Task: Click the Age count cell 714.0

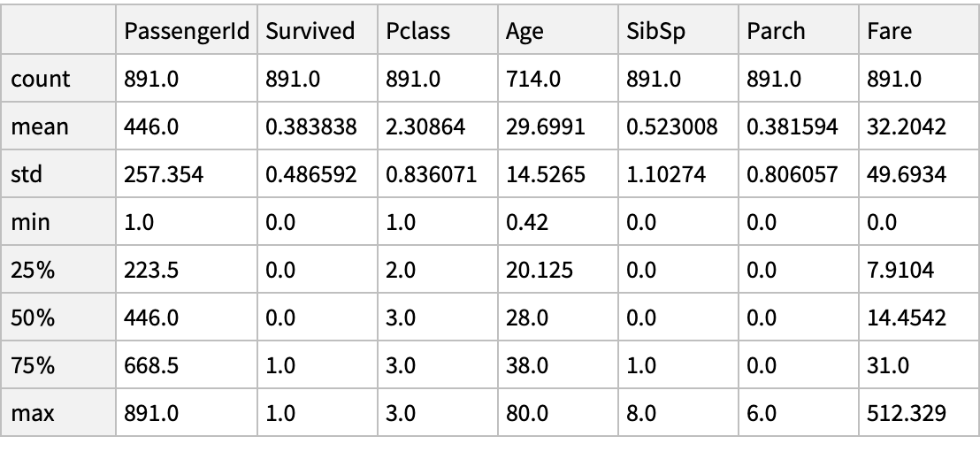Action: coord(533,79)
